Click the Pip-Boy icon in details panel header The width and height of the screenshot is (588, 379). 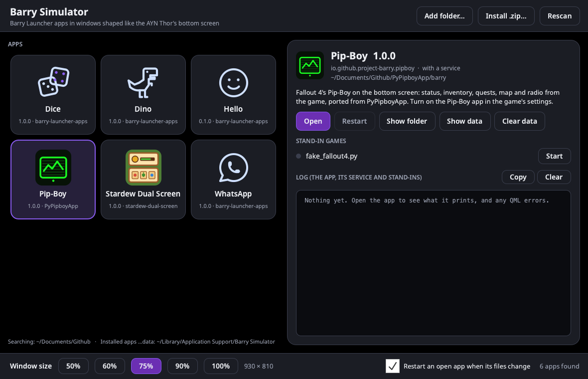click(x=310, y=65)
